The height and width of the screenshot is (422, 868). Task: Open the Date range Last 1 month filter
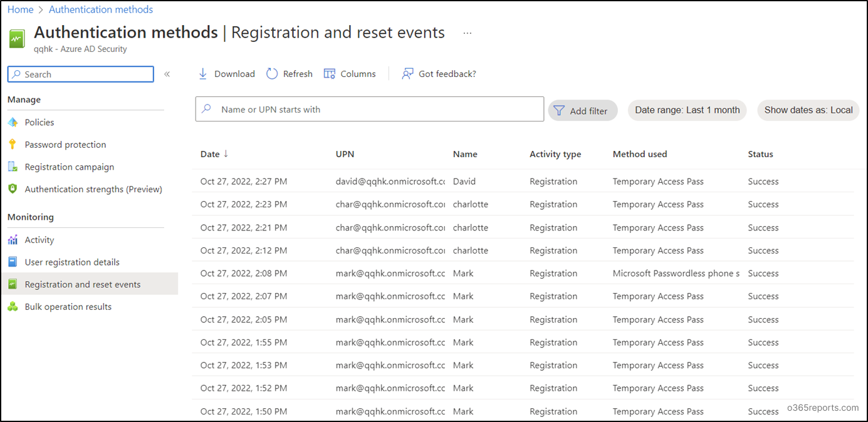pos(686,110)
